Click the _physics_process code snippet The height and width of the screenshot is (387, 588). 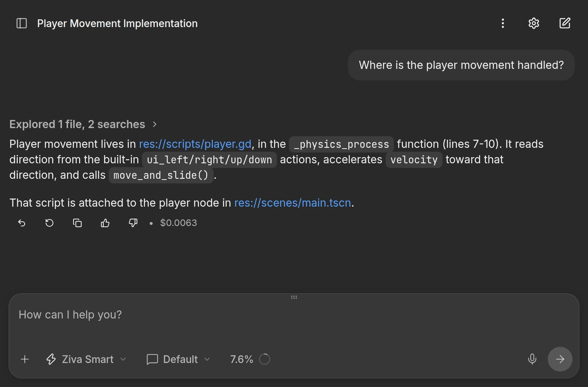tap(341, 144)
